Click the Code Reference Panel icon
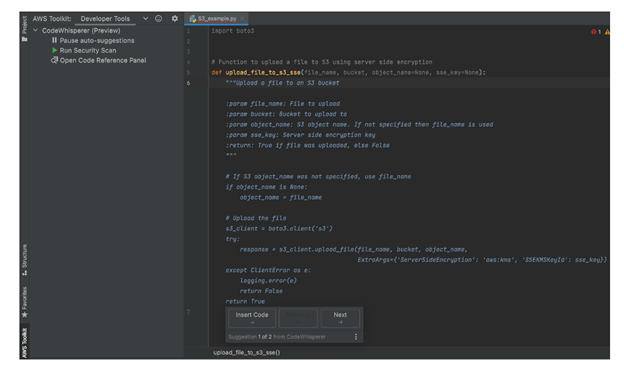Screen dimensions: 624x371 [x=55, y=60]
